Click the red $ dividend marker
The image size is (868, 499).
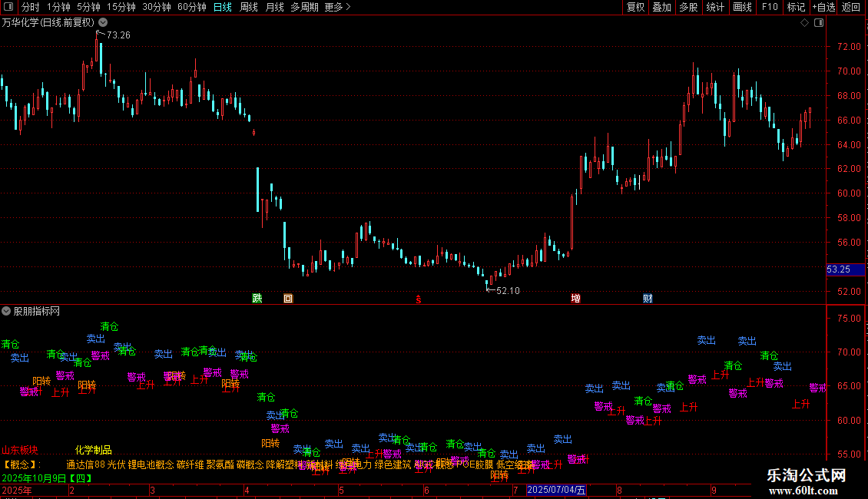click(419, 299)
